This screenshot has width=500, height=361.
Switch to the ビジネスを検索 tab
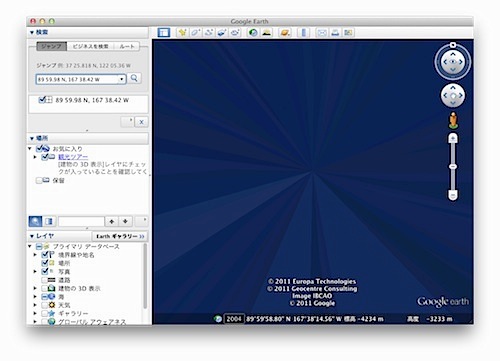(x=90, y=46)
